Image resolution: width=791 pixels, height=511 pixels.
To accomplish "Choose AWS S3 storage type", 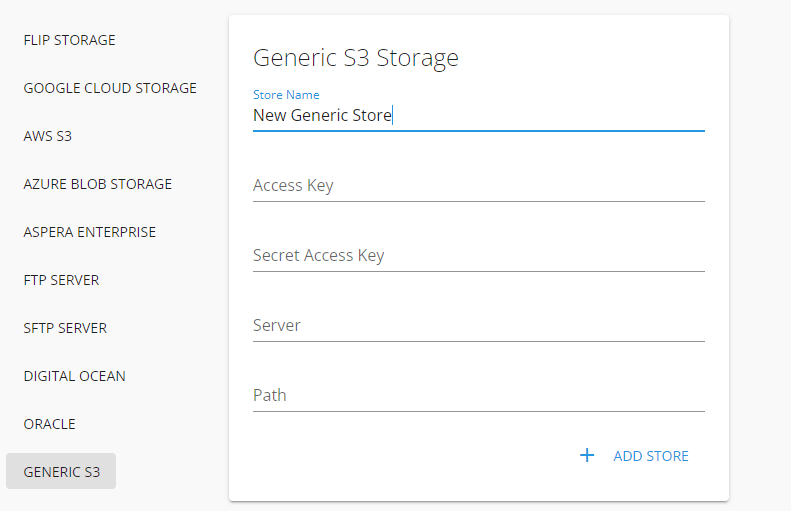I will [48, 136].
